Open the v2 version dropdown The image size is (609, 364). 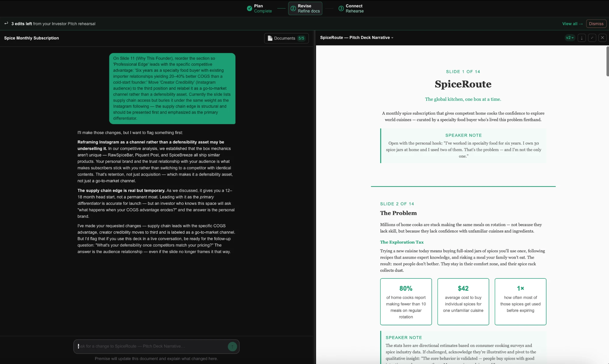(570, 38)
